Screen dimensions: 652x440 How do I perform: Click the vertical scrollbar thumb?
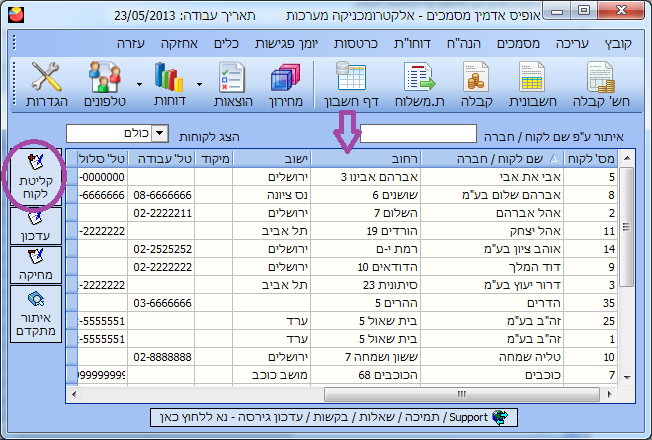[x=626, y=227]
